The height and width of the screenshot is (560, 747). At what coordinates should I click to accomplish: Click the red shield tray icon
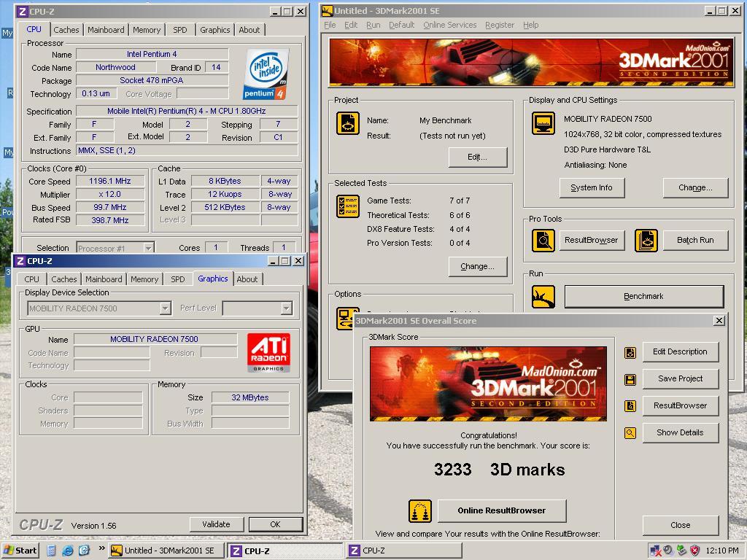[x=695, y=551]
